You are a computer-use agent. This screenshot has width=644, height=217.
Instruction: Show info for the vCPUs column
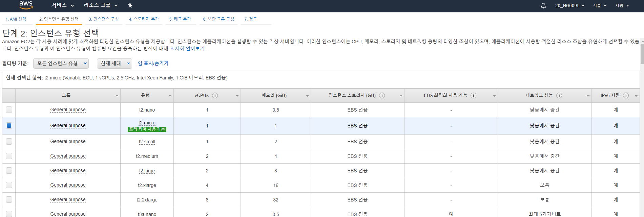tap(215, 96)
